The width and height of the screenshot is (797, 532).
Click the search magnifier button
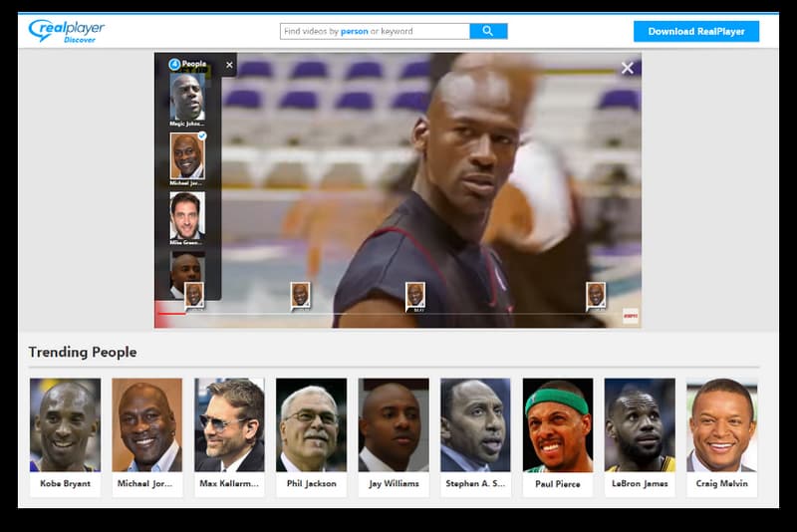coord(488,31)
